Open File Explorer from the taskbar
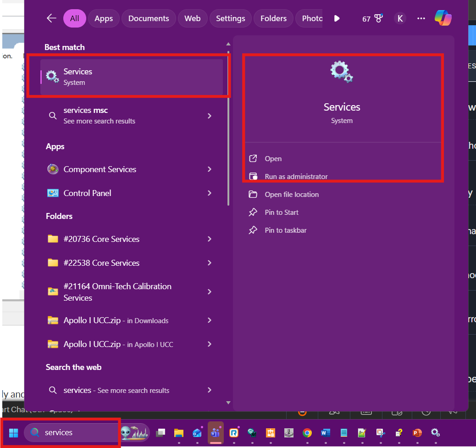 pyautogui.click(x=178, y=432)
